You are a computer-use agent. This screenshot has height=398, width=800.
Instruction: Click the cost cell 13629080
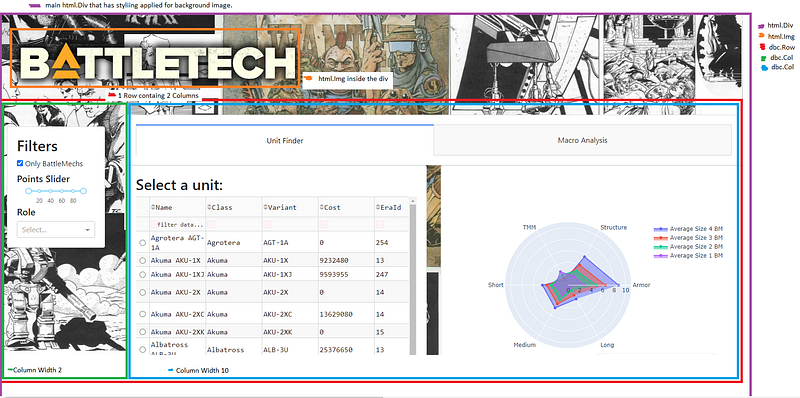tap(346, 314)
